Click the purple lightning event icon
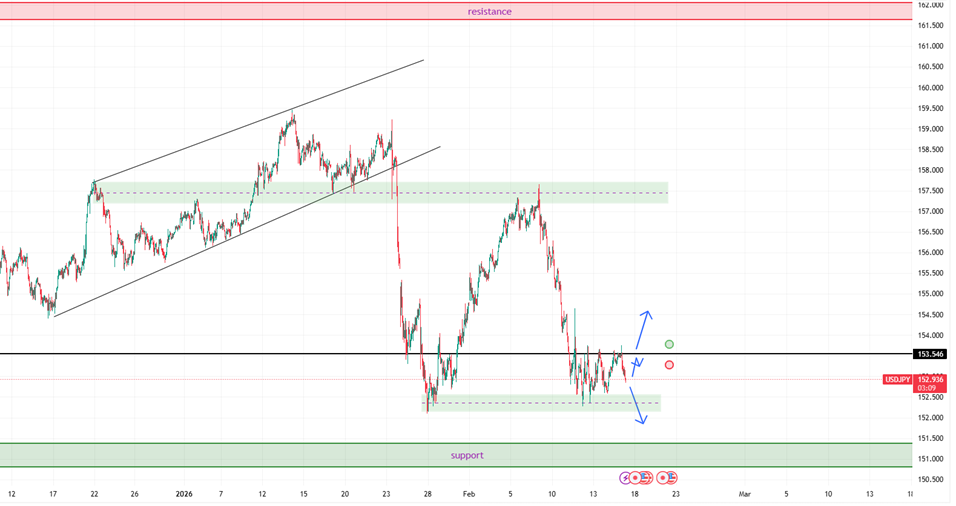This screenshot has height=506, width=956. (x=627, y=479)
